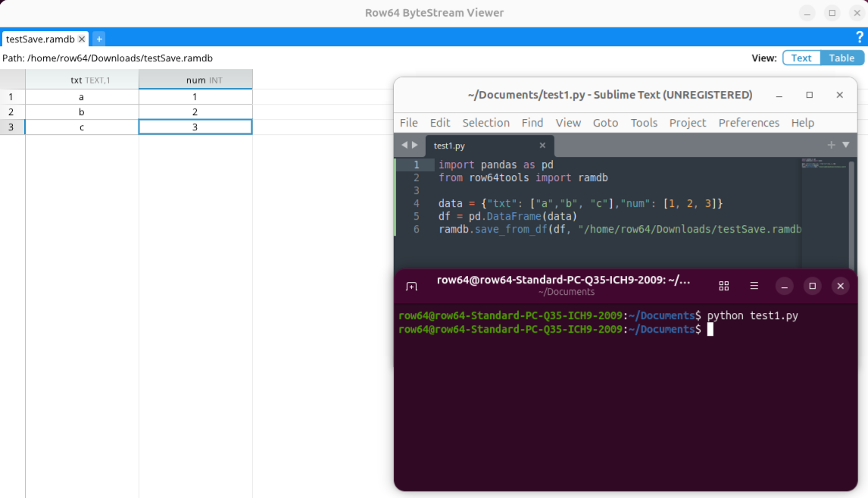The height and width of the screenshot is (498, 868).
Task: Open the Tools menu in Sublime Text
Action: [x=644, y=123]
